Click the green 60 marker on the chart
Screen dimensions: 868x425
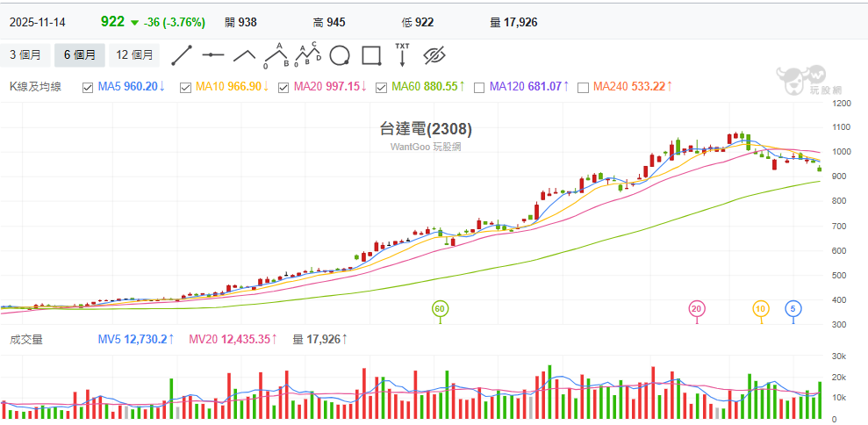(x=440, y=308)
